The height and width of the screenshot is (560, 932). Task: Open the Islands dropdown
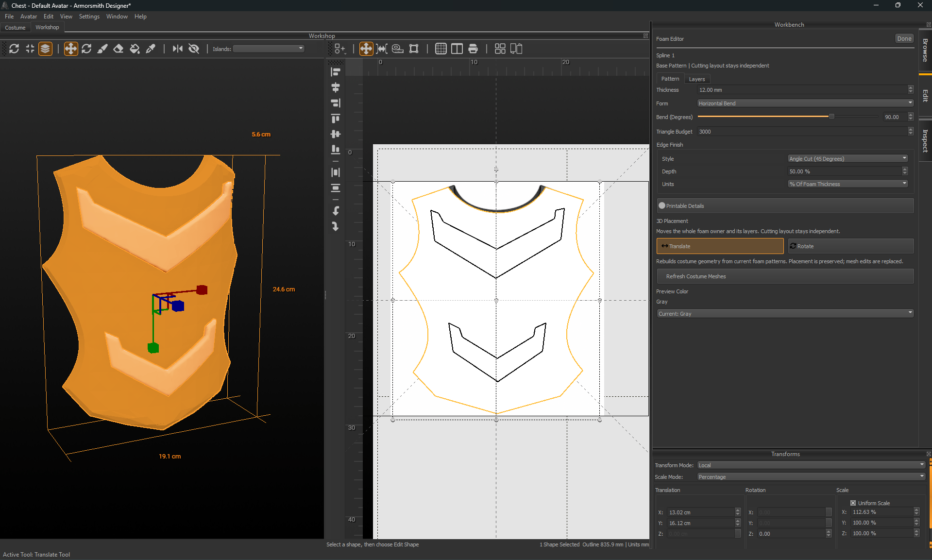coord(269,49)
